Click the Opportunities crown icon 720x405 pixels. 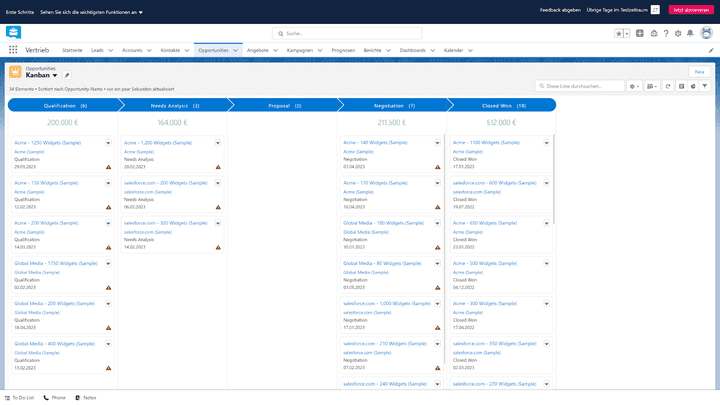15,72
